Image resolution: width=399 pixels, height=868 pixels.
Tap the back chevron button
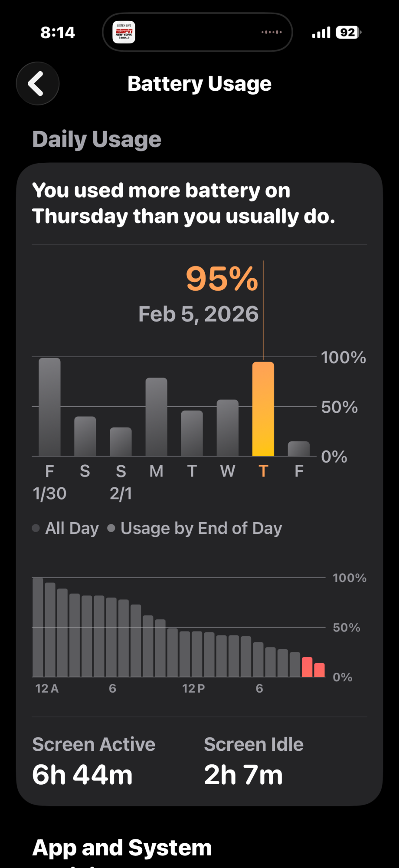[38, 83]
